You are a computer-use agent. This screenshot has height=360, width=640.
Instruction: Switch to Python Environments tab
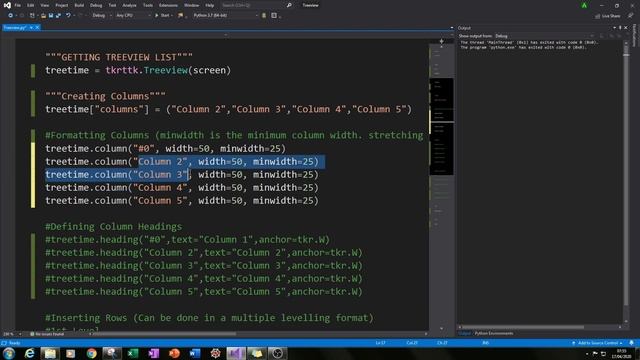493,333
